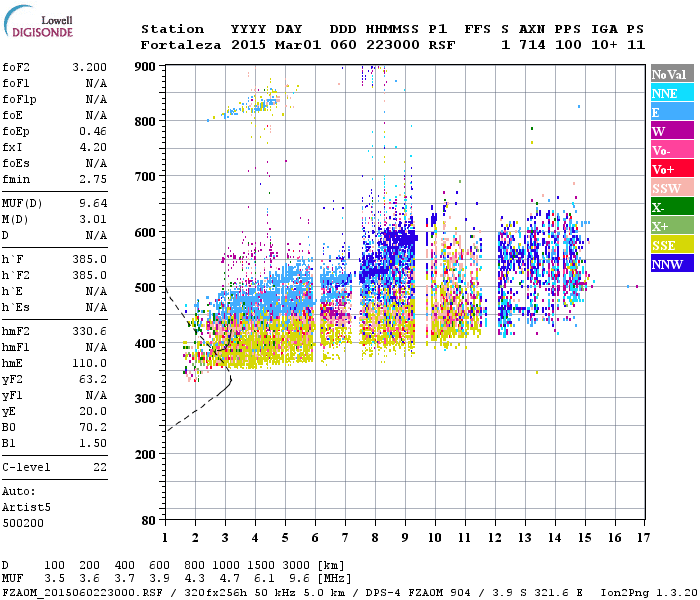This screenshot has height=600, width=700.
Task: Click the time 223000 in header
Action: 393,45
